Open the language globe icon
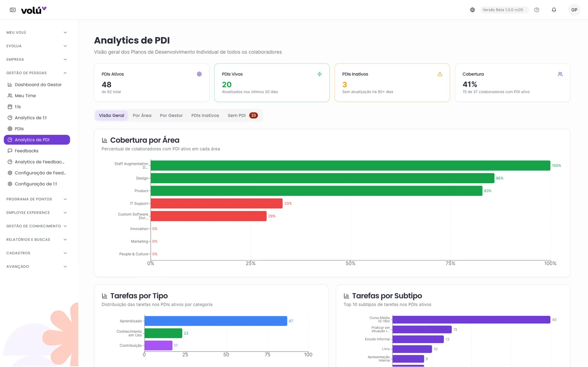 click(x=473, y=10)
